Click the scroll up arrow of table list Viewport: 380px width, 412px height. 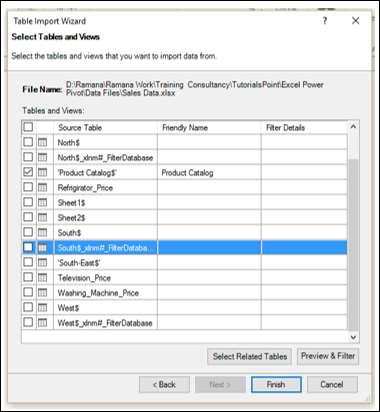pos(353,127)
